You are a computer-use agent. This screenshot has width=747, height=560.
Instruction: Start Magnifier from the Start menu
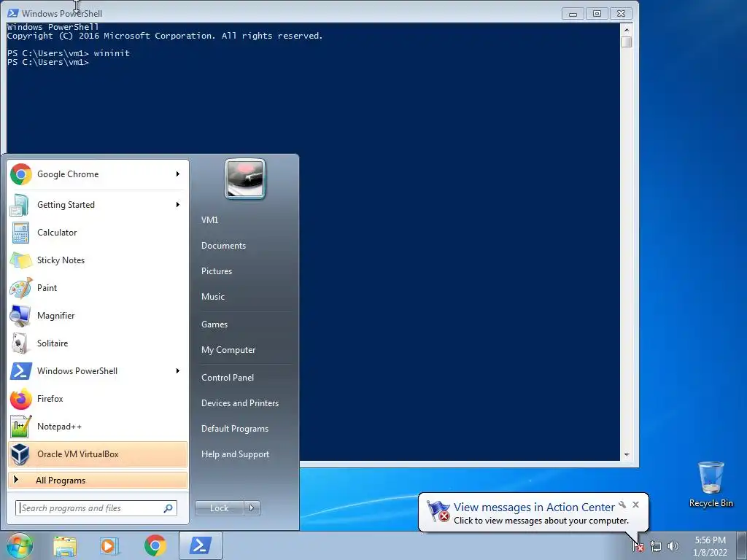click(x=98, y=315)
